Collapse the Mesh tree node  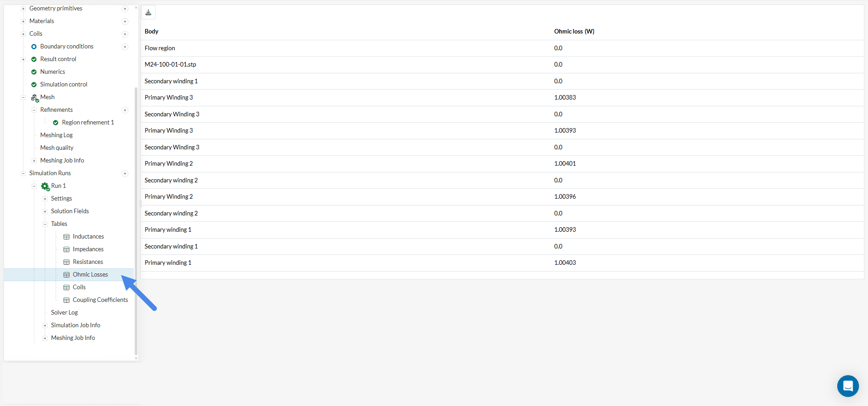pos(23,97)
